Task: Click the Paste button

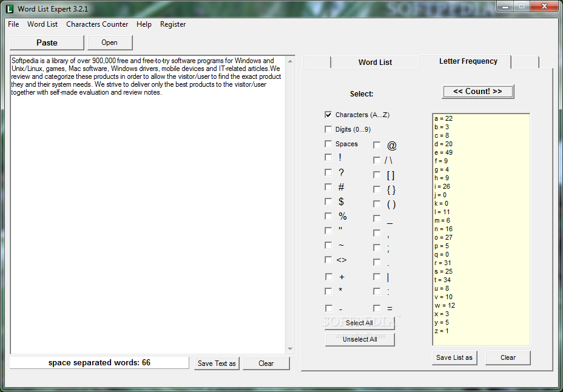Action: 47,42
